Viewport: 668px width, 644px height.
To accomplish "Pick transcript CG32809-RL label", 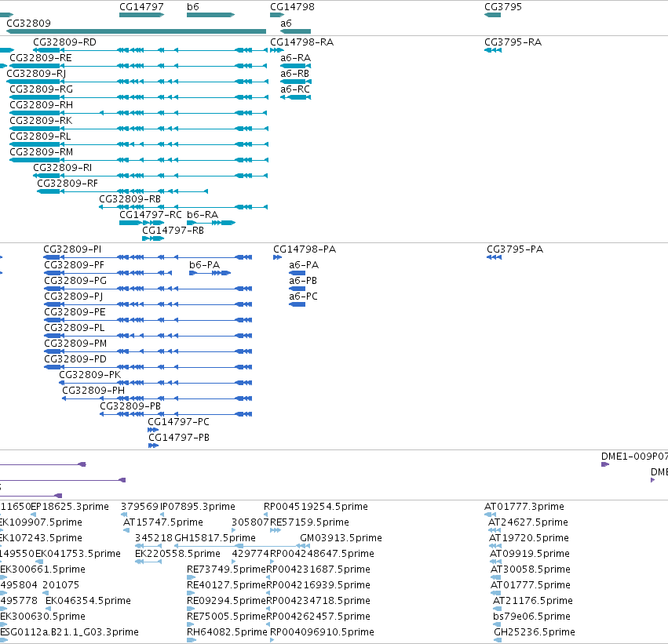I will point(40,136).
